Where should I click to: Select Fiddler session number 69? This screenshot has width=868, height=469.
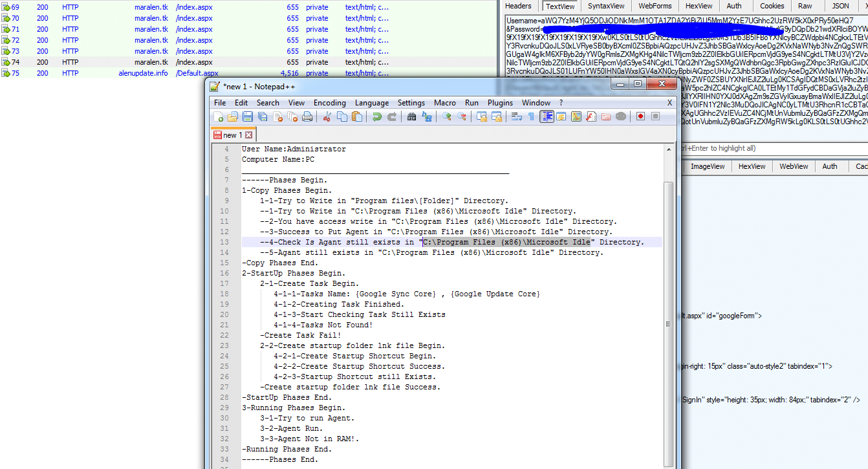coord(195,7)
